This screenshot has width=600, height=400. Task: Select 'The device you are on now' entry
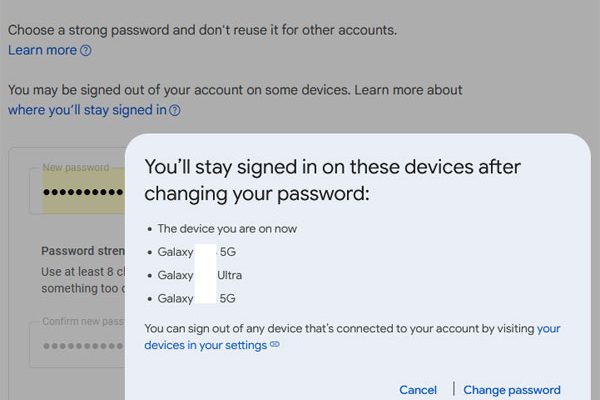(x=227, y=229)
